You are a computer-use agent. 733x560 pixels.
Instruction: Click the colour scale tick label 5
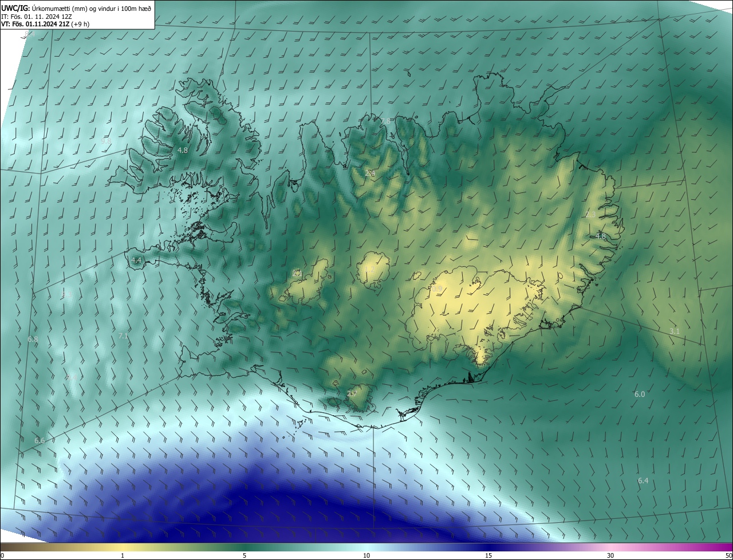pos(245,555)
